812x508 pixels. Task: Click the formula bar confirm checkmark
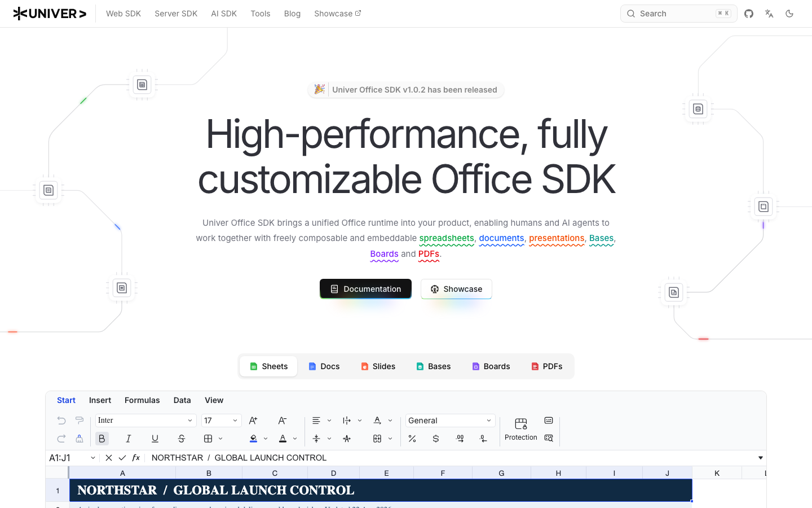click(122, 458)
